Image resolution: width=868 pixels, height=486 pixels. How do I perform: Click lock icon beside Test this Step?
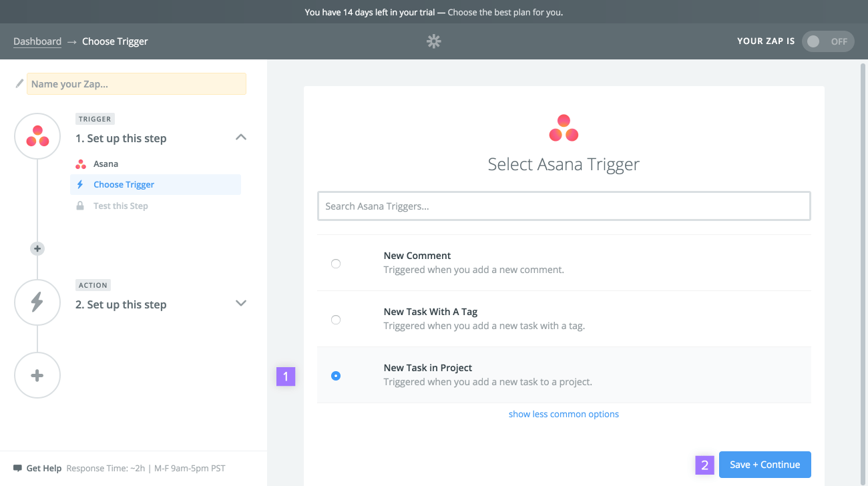pyautogui.click(x=80, y=206)
